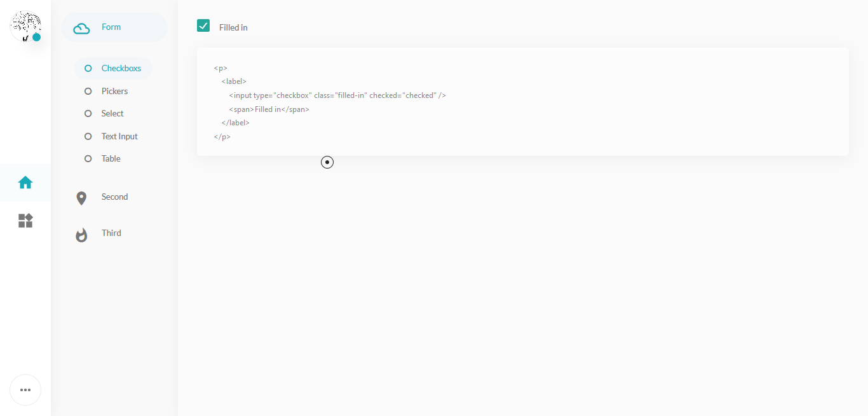Open the Table page link
This screenshot has height=416, width=868.
coord(111,158)
